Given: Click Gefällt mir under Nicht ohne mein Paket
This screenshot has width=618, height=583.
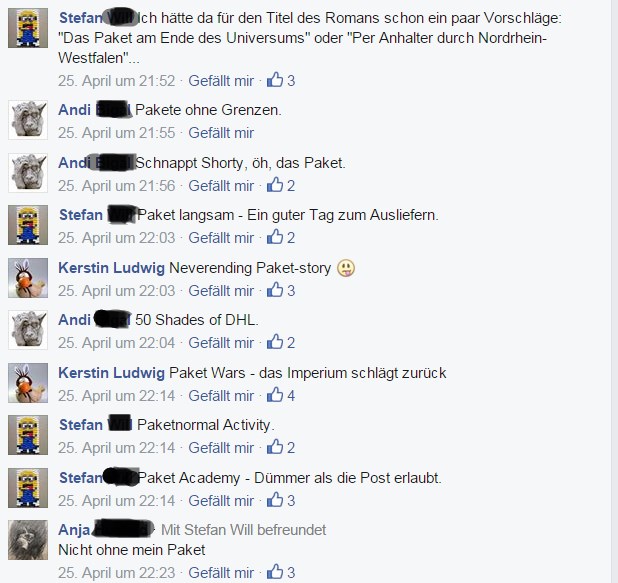Looking at the screenshot, I should point(221,572).
